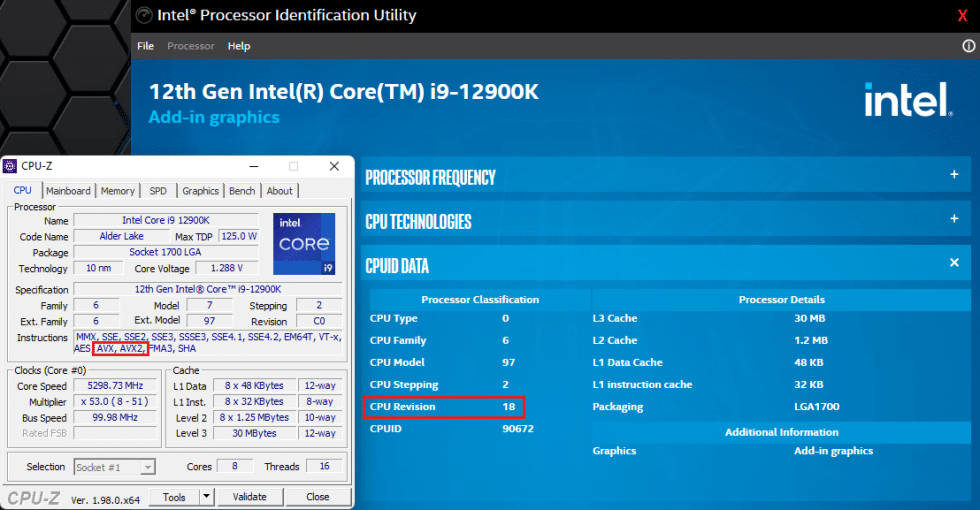Switch to the Memory tab in CPU-Z
This screenshot has width=980, height=510.
coord(117,191)
